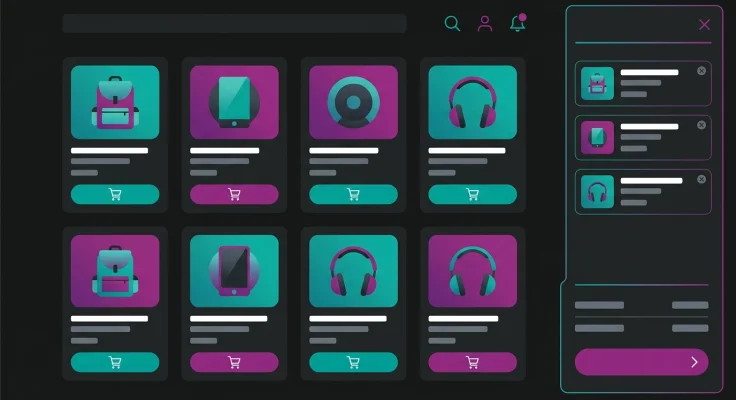Click into the top search bar field
This screenshot has height=400, width=736.
click(234, 23)
